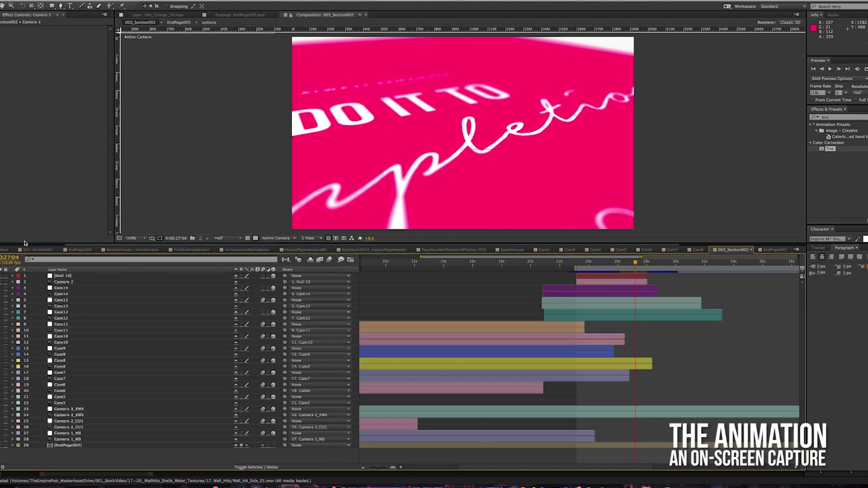This screenshot has width=868, height=488.
Task: Click the take snapshot camera icon
Action: coord(192,238)
